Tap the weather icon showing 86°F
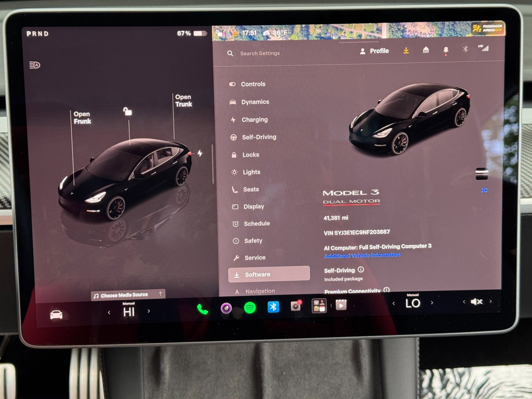 click(x=267, y=33)
